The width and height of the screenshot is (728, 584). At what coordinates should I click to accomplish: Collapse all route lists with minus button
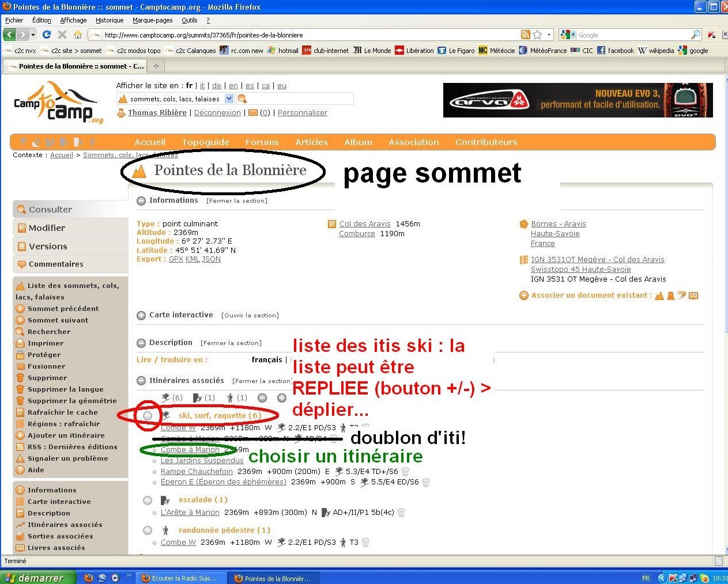click(262, 398)
